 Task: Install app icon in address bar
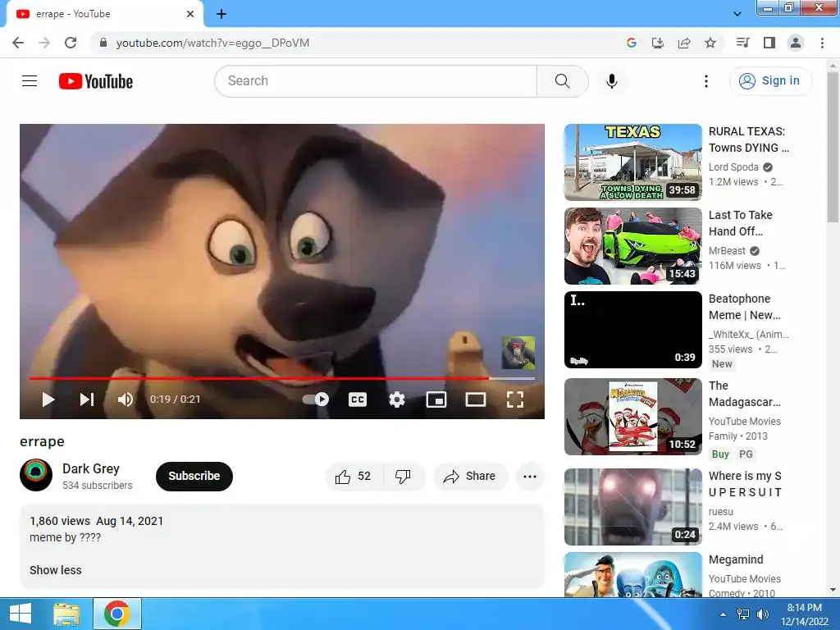[x=657, y=43]
